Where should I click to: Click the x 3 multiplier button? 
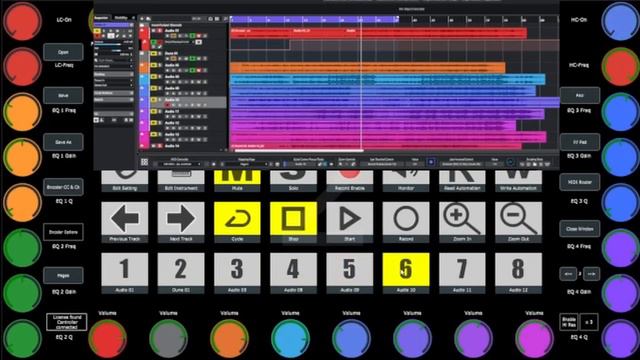(589, 322)
